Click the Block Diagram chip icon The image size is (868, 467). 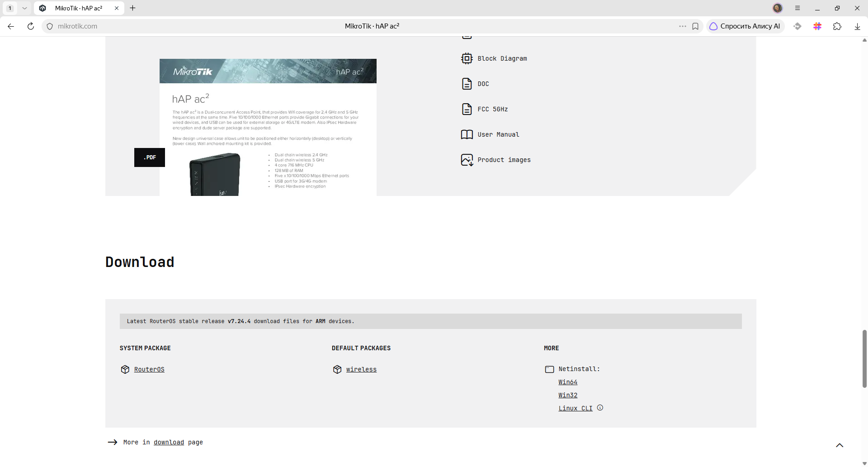pyautogui.click(x=467, y=58)
